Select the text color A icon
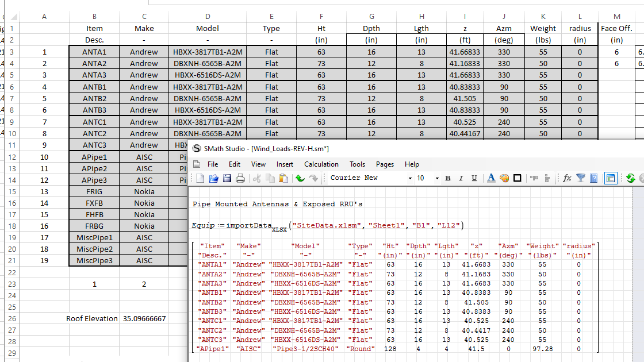Viewport: 644px width, 362px height. pyautogui.click(x=491, y=178)
